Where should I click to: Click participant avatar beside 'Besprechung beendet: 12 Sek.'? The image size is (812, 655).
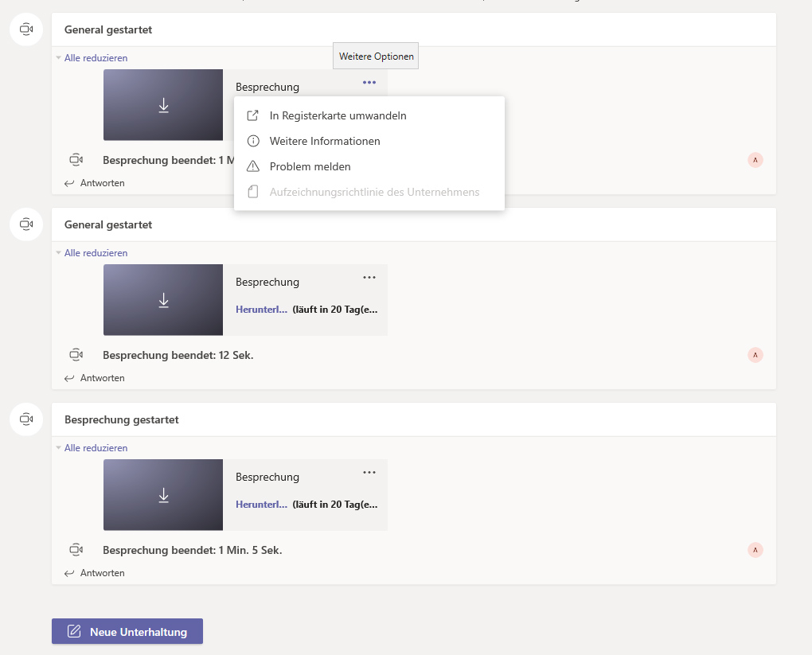pos(755,355)
